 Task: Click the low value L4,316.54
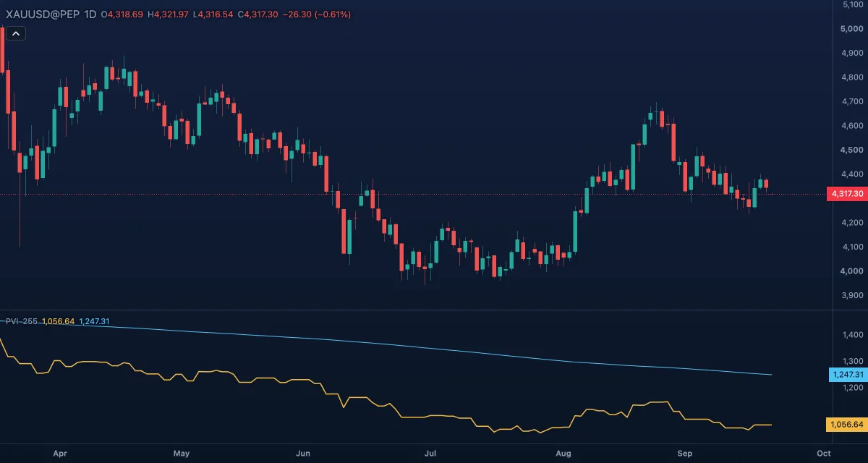click(213, 14)
